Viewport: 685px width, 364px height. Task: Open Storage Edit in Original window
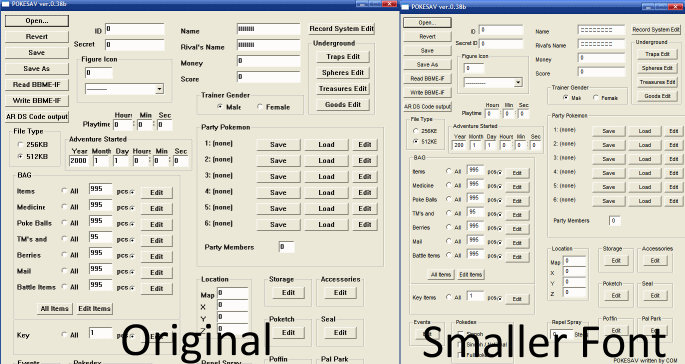288,293
